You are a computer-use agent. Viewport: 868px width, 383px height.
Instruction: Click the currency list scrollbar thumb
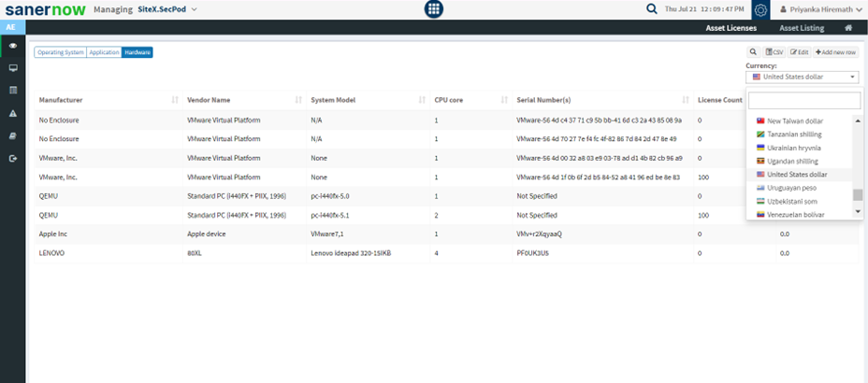pyautogui.click(x=858, y=194)
